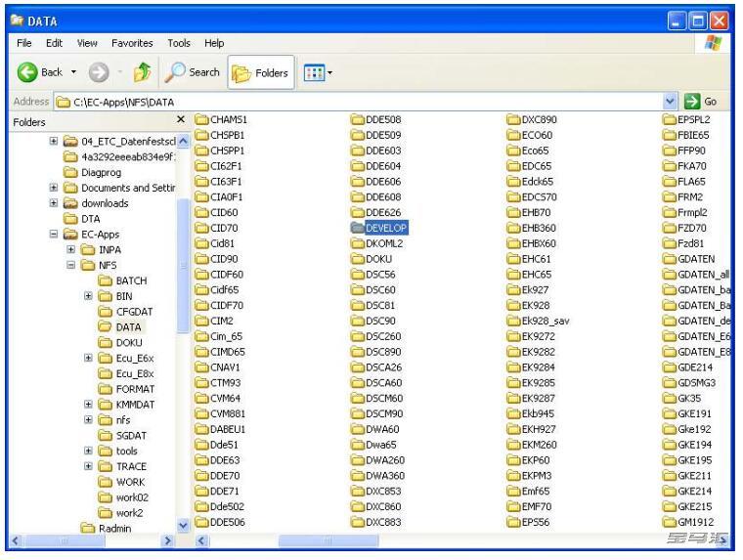Select the GM1912 folder icon
Viewport: 743px width, 560px height.
670,522
